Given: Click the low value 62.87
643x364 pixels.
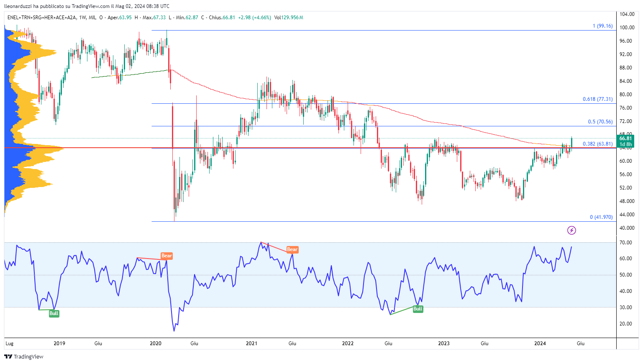Looking at the screenshot, I should click(192, 18).
